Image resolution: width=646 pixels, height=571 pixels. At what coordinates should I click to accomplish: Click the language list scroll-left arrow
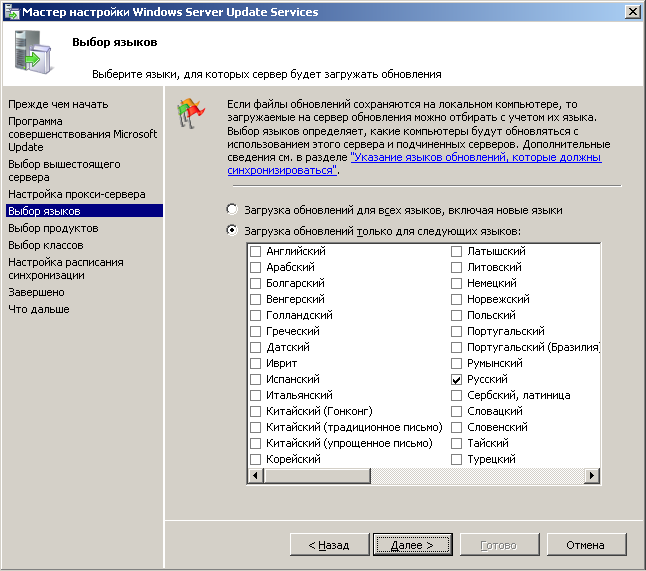pos(255,475)
